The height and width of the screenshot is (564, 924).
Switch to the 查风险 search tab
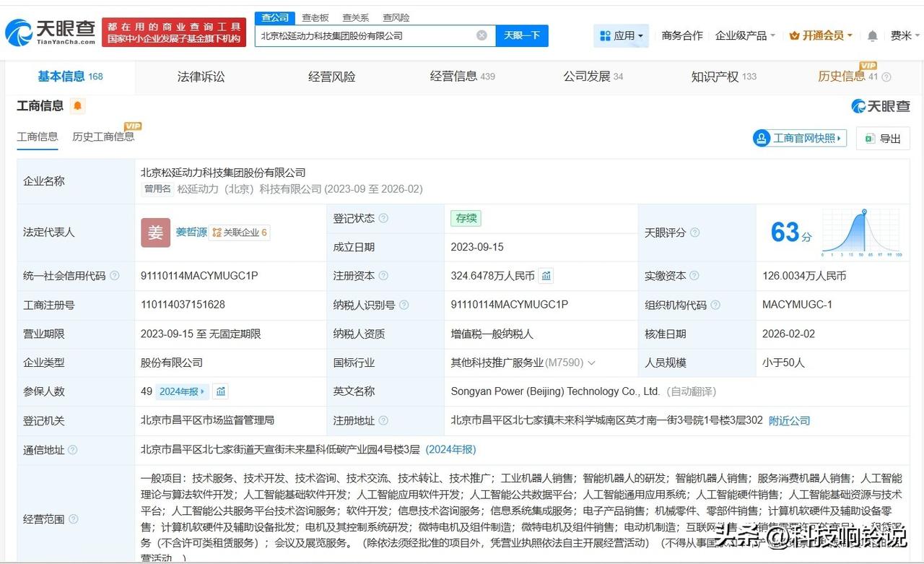click(x=396, y=17)
